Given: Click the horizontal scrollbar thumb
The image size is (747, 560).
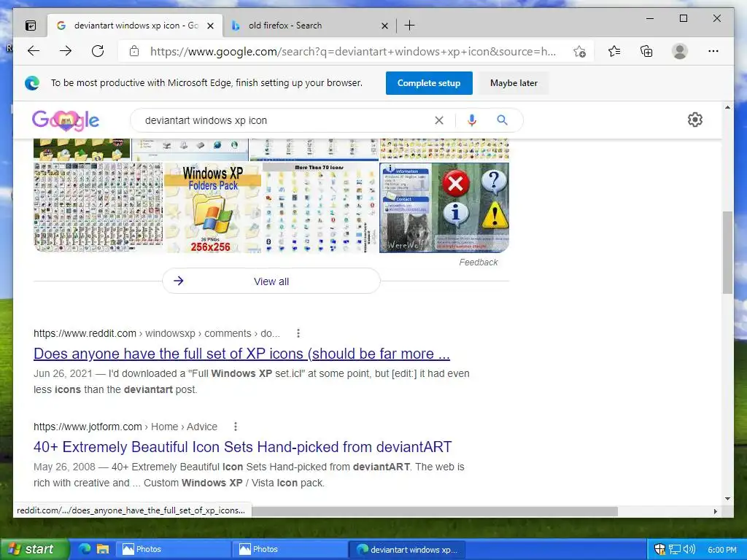Looking at the screenshot, I should pos(435,511).
